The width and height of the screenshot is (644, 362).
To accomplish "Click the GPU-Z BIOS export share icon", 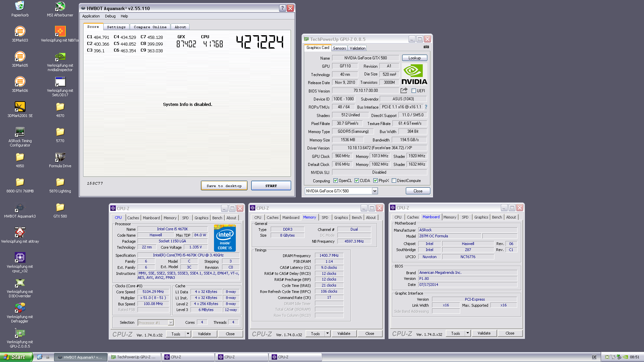I will pyautogui.click(x=404, y=90).
